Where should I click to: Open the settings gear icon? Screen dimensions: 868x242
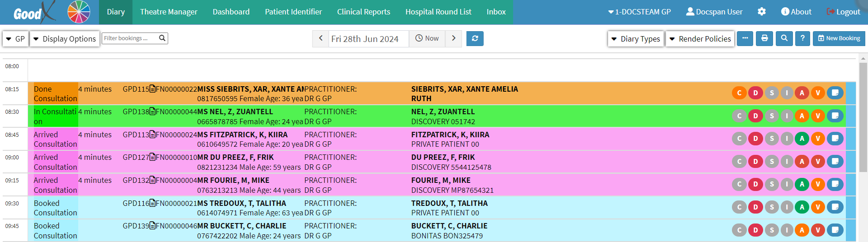(762, 12)
